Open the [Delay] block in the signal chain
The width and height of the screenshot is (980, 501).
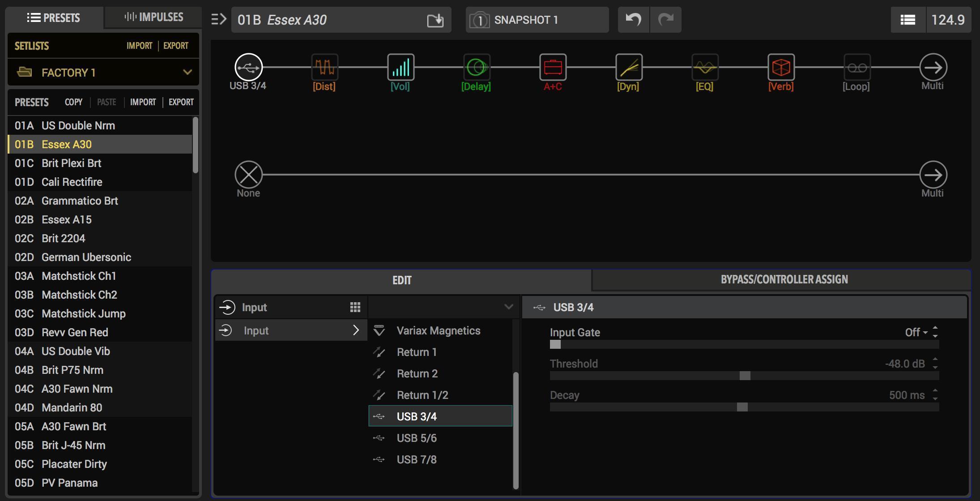476,68
